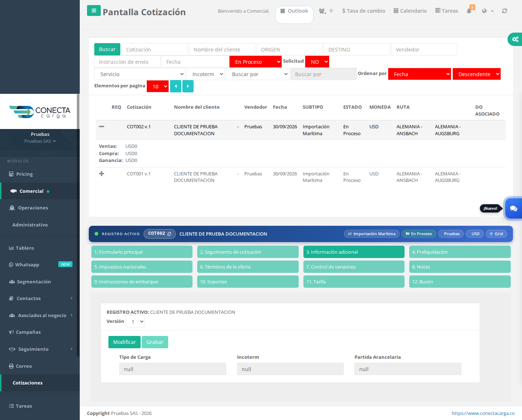Open Campañas in sidebar
522x420 pixels.
28,332
